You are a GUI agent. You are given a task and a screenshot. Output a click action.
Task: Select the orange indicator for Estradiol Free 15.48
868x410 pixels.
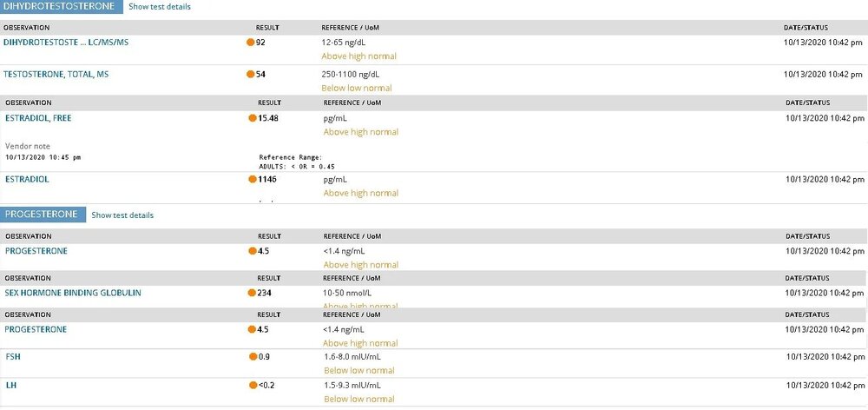click(x=253, y=118)
